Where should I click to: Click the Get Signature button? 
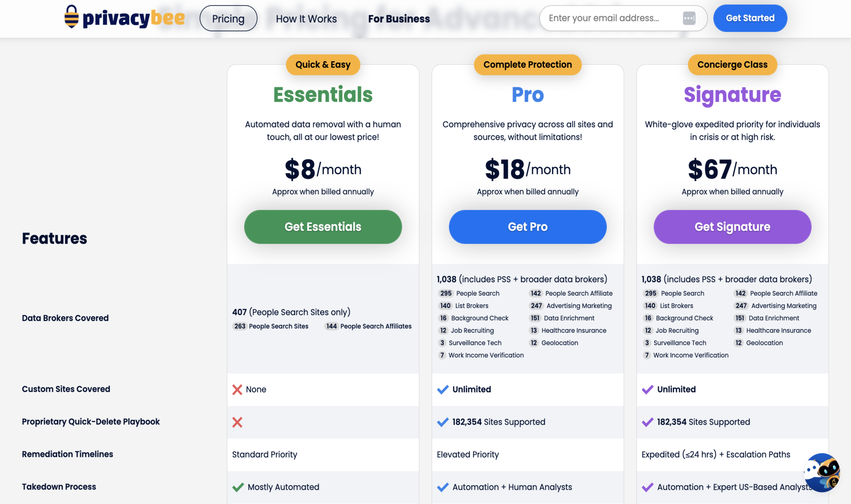pos(732,227)
